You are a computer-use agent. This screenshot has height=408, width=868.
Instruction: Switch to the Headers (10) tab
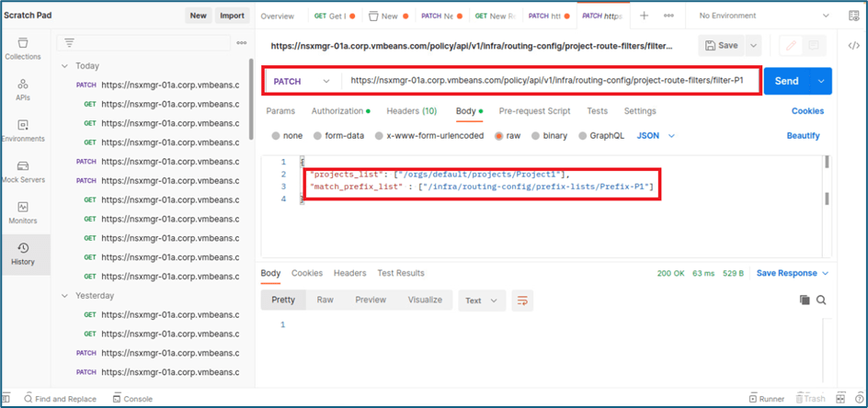pos(411,111)
